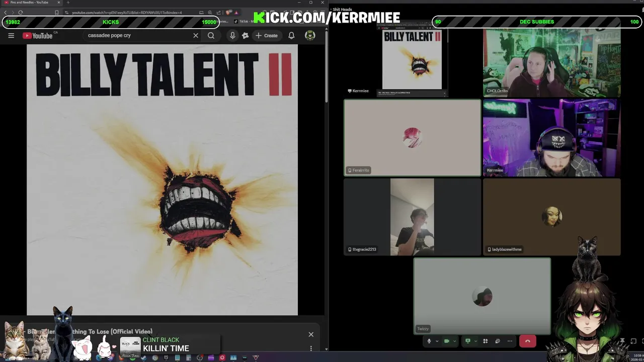Run the YouTube search with magnifier button

tap(211, 36)
